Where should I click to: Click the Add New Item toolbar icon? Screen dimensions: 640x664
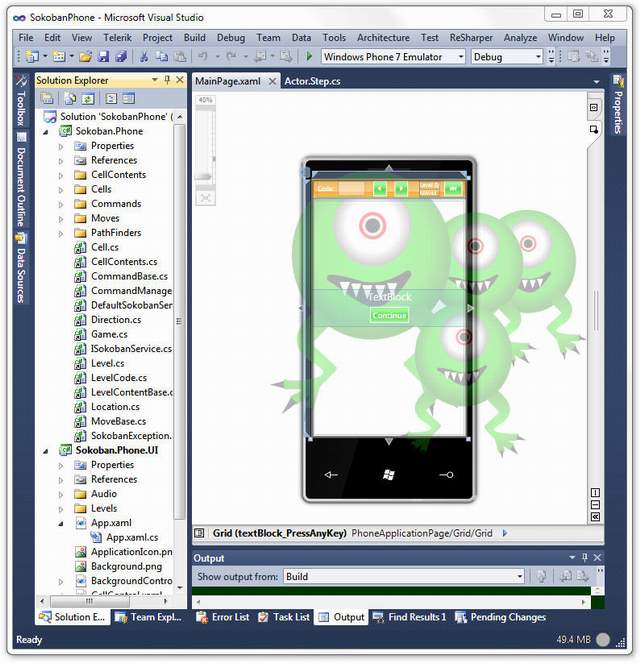[59, 56]
